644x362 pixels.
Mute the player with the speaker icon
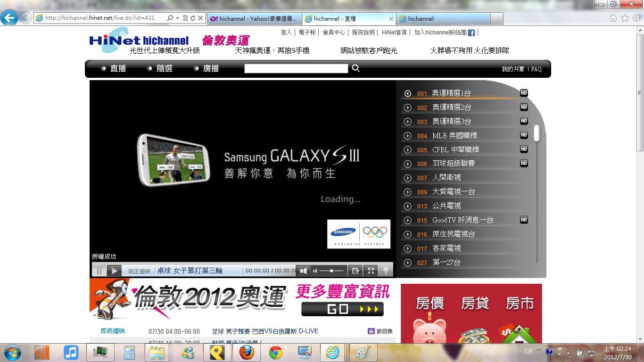(303, 271)
